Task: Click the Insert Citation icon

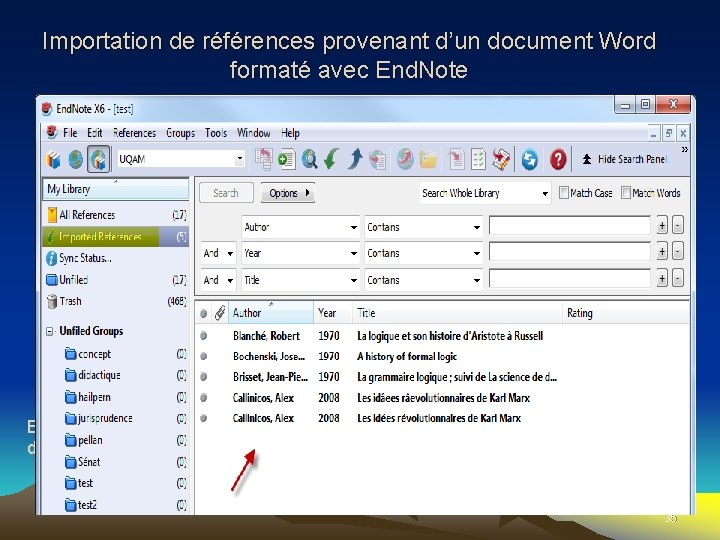Action: (456, 159)
